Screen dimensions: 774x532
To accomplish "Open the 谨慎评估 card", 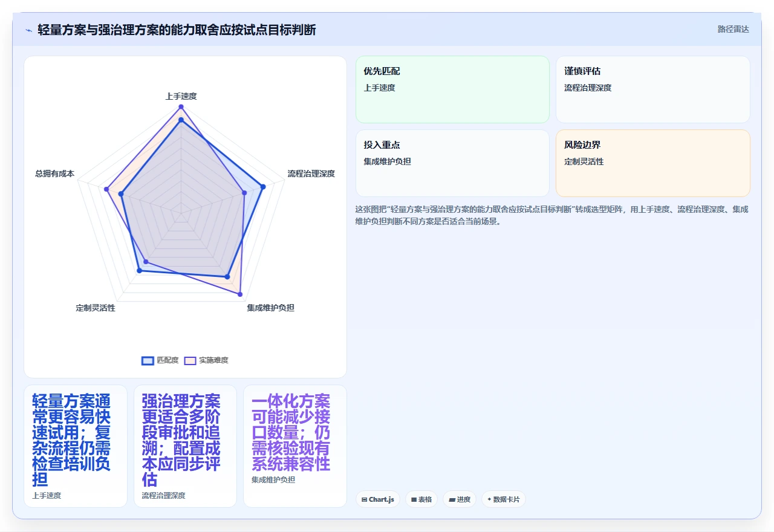I will pos(652,89).
